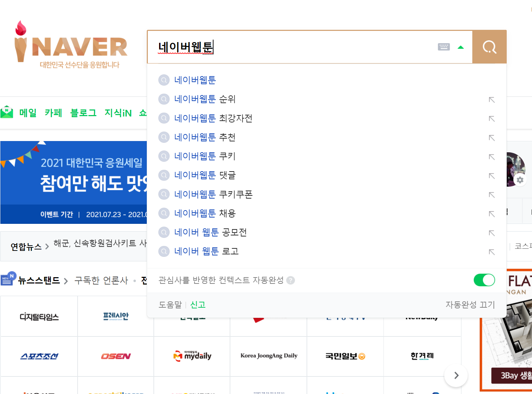The height and width of the screenshot is (394, 532).
Task: Click the 3Bay floor plan advertisement
Action: click(506, 330)
